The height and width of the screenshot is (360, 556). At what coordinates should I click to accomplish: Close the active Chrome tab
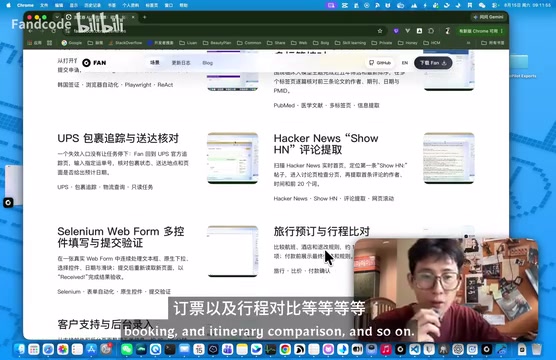pos(133,17)
